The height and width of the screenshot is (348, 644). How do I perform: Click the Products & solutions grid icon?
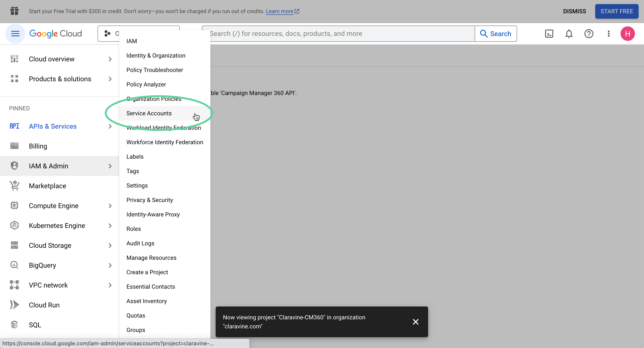point(14,79)
